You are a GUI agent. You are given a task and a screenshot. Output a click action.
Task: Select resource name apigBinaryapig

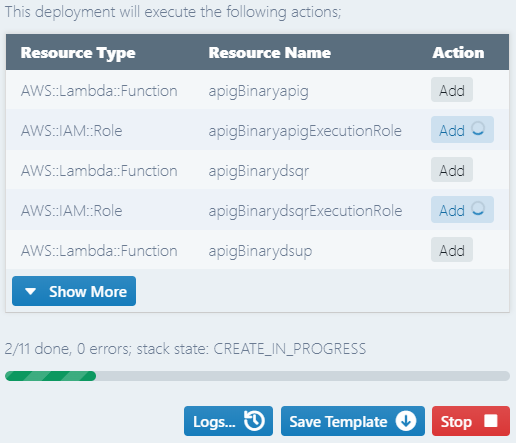[x=258, y=91]
